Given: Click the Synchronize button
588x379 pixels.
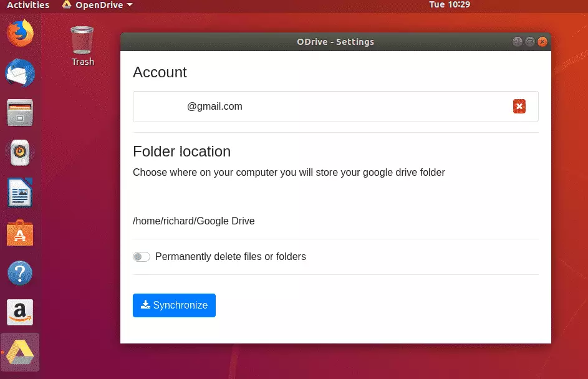Looking at the screenshot, I should [174, 305].
